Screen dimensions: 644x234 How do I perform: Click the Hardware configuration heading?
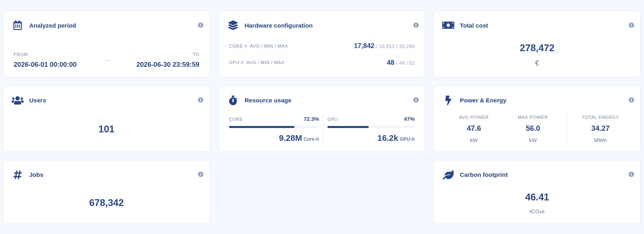279,25
